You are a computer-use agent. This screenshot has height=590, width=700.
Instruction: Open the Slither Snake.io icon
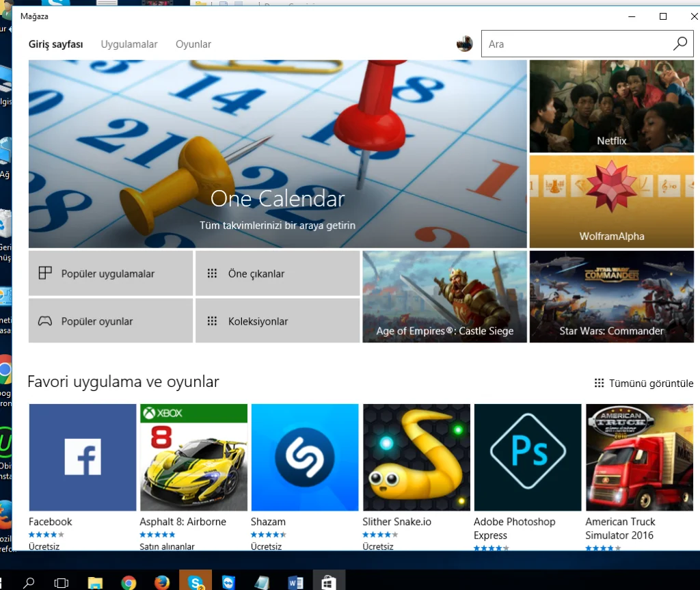416,457
